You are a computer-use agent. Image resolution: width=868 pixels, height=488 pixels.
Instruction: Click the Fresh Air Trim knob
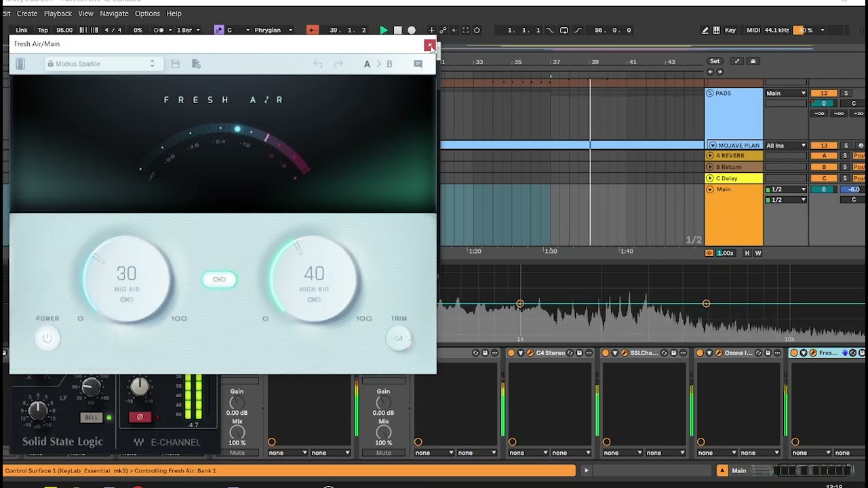pyautogui.click(x=399, y=338)
